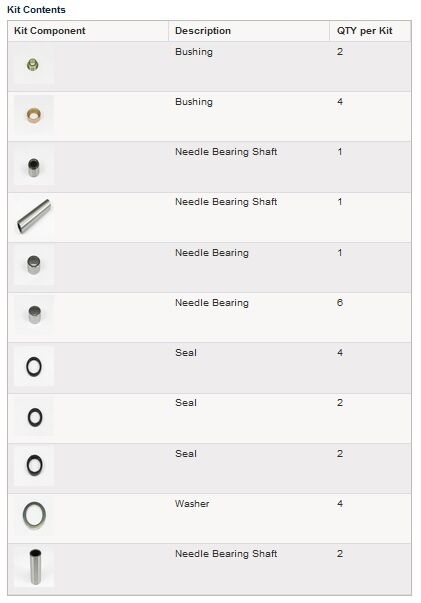This screenshot has width=421, height=603.
Task: View the first needle bearing thumbnail, quantity 1
Action: tap(34, 265)
